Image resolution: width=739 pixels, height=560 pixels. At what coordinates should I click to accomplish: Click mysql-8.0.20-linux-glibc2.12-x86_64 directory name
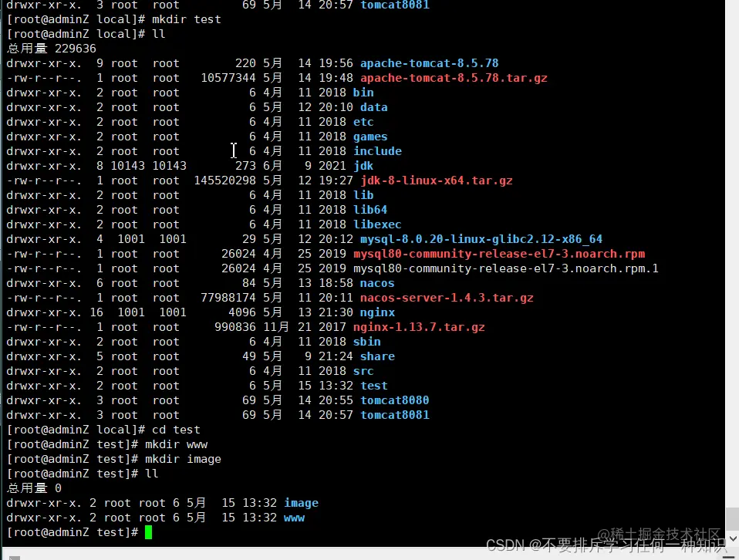(481, 239)
